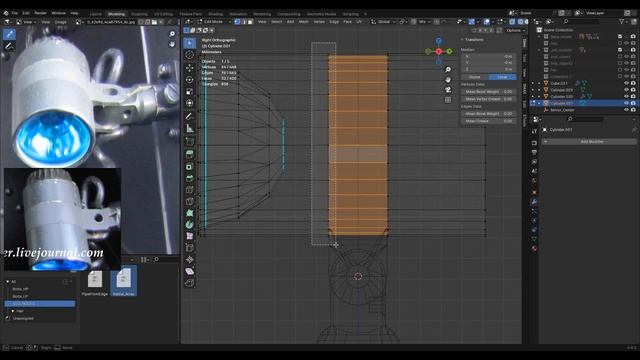Select the Measure tool
640x360 pixels.
point(190,128)
